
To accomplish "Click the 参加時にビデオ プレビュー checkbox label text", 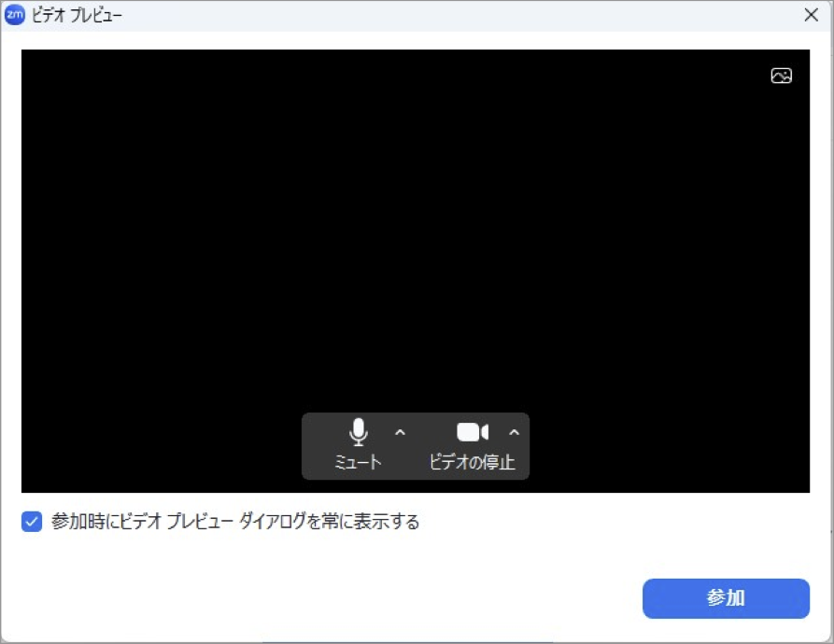I will (235, 522).
